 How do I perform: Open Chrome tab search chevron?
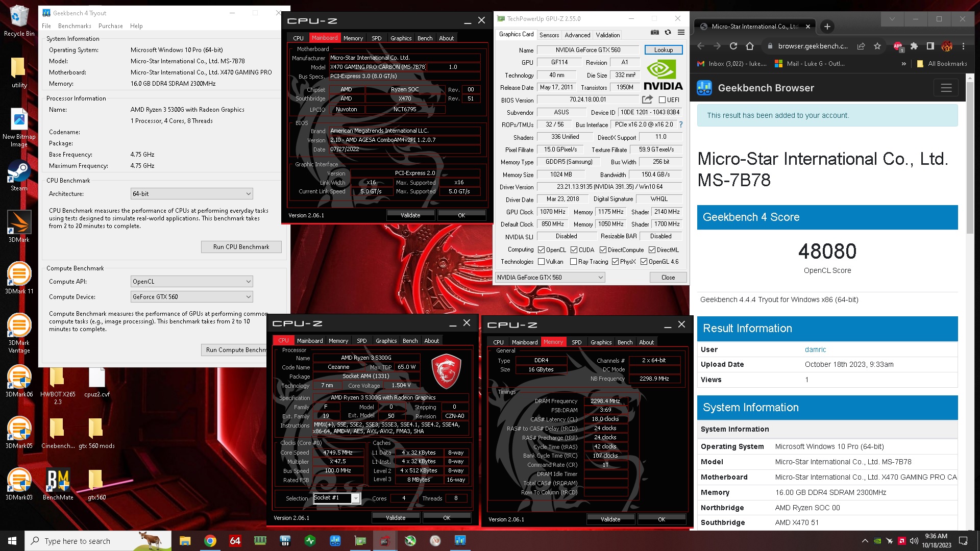[x=892, y=19]
